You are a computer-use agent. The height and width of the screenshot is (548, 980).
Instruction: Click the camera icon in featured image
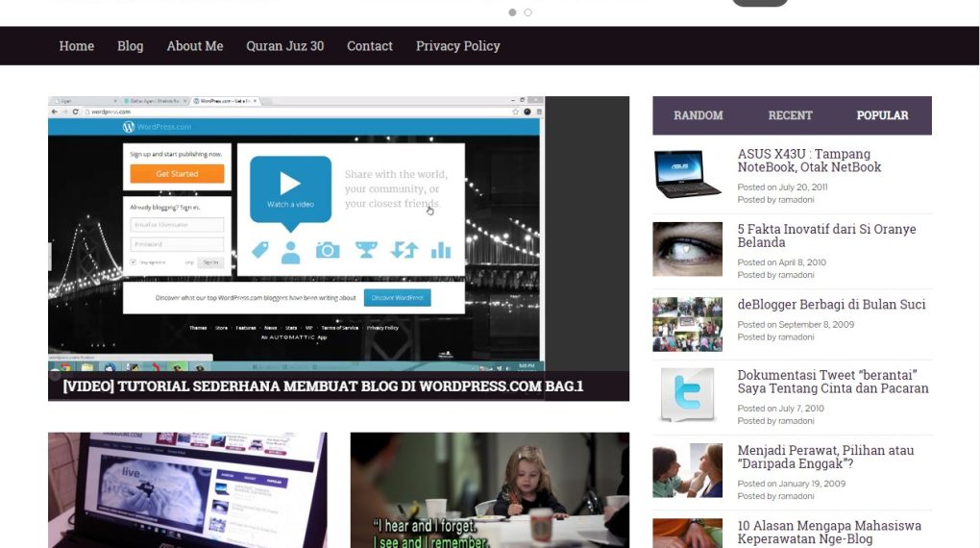tap(328, 251)
